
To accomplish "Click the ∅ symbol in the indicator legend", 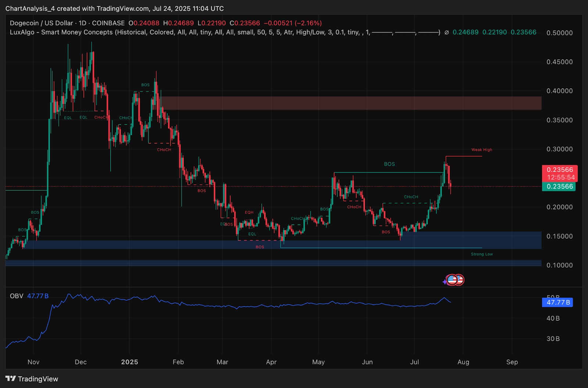I will (x=447, y=32).
